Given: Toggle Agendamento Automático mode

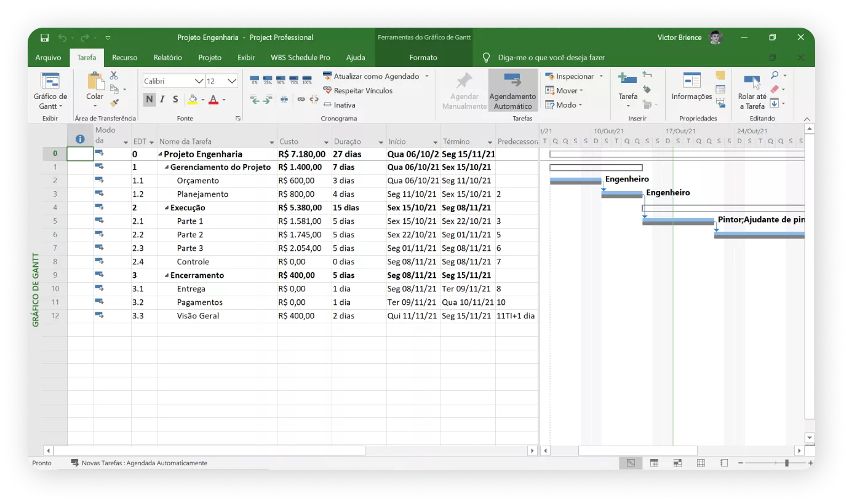Looking at the screenshot, I should point(512,90).
